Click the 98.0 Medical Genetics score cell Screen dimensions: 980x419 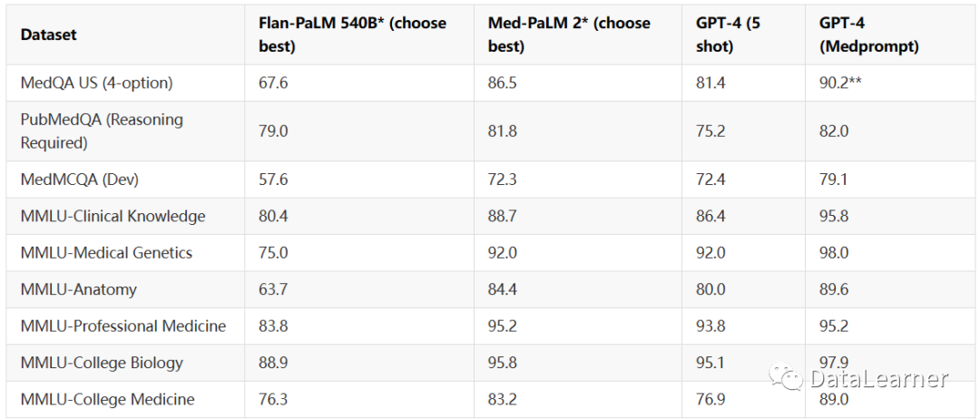(x=833, y=253)
